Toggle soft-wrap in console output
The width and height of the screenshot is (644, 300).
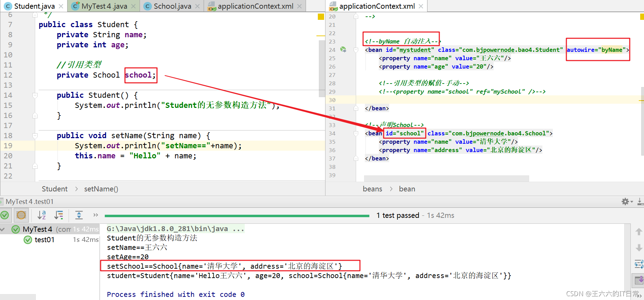[639, 264]
